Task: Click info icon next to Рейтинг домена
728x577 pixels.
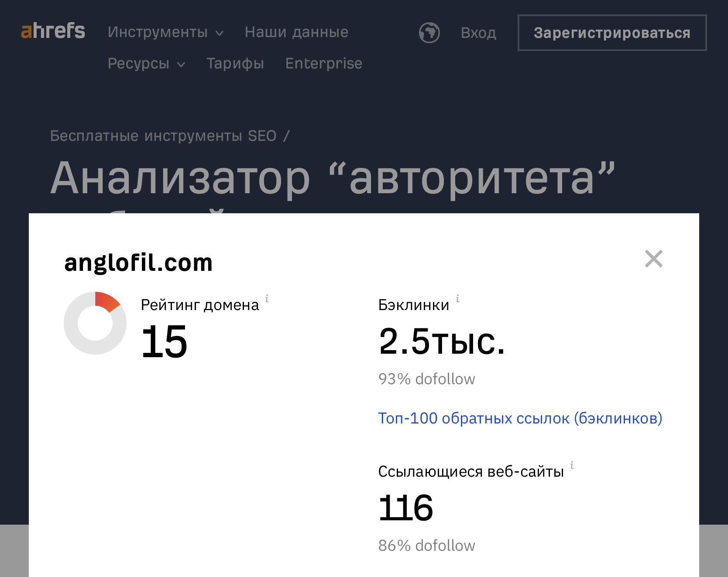Action: click(x=267, y=298)
